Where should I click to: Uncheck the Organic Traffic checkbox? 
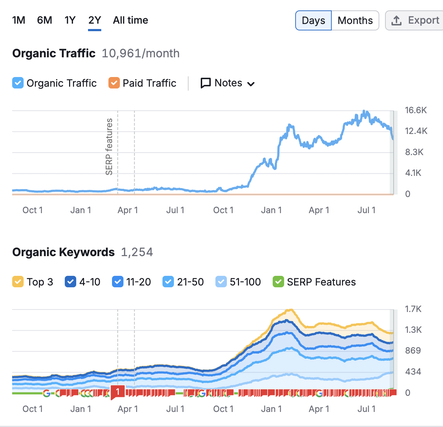click(18, 83)
